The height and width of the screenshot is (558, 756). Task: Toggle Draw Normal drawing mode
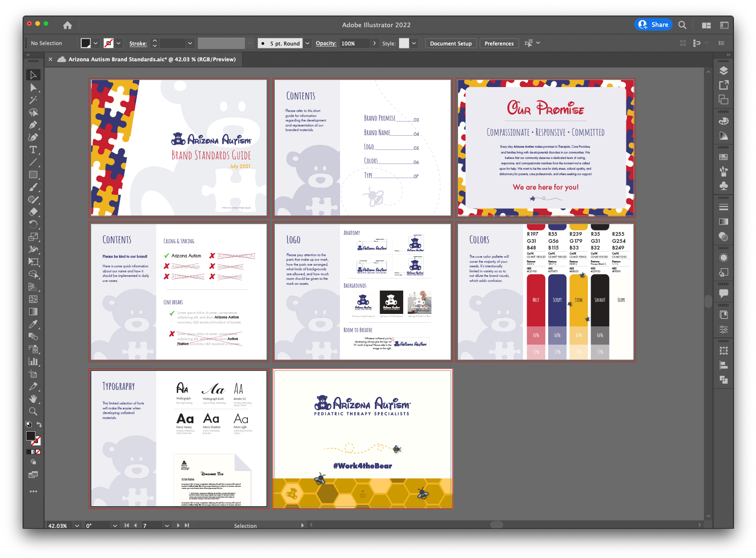click(33, 462)
